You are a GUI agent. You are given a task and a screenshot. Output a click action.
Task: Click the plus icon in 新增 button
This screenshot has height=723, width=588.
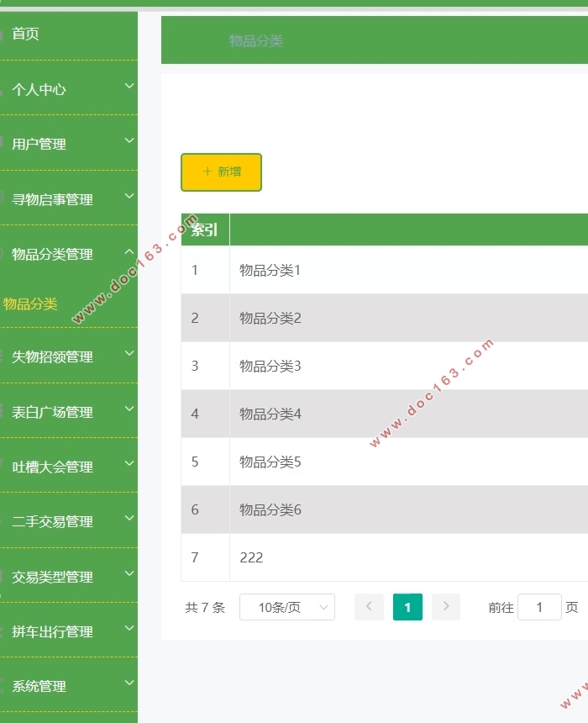[207, 172]
